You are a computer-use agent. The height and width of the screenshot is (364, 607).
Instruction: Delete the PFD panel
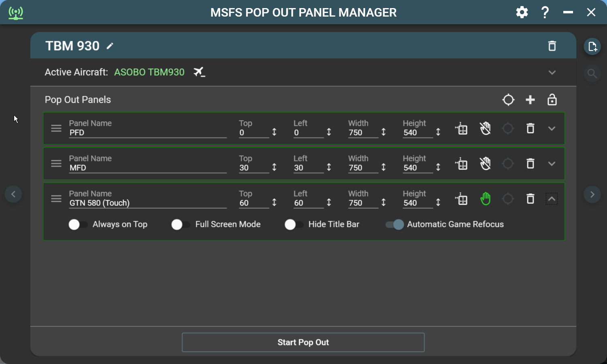(530, 129)
